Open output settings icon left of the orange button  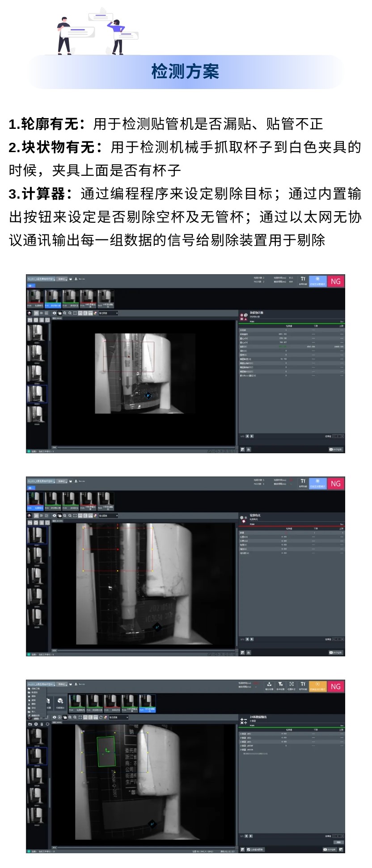[269, 685]
